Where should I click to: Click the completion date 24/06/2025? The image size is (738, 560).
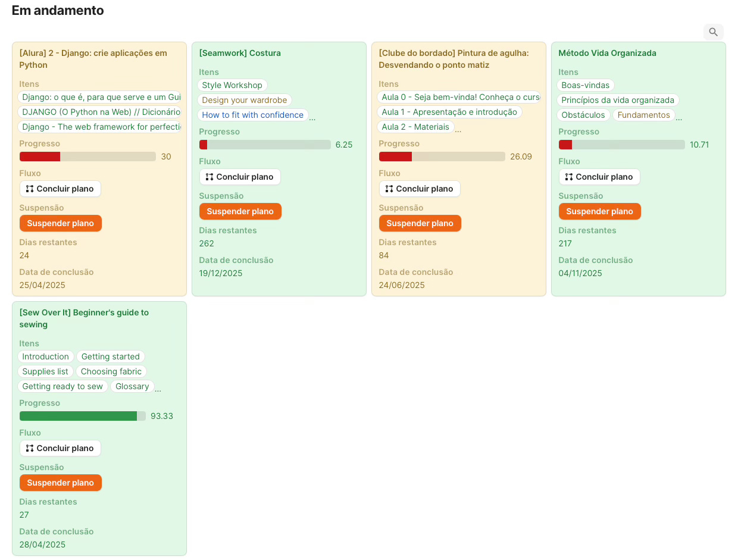402,285
